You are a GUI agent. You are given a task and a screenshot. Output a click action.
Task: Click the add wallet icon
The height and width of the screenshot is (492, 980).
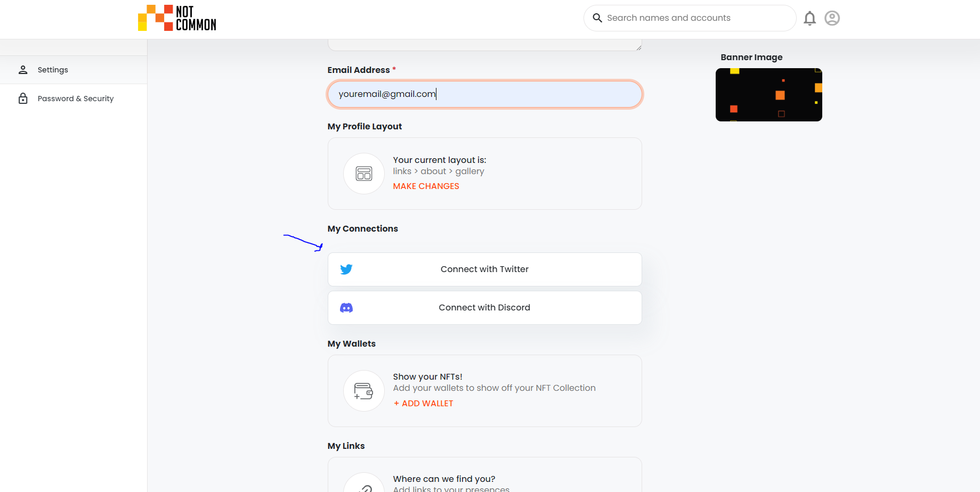click(x=364, y=391)
